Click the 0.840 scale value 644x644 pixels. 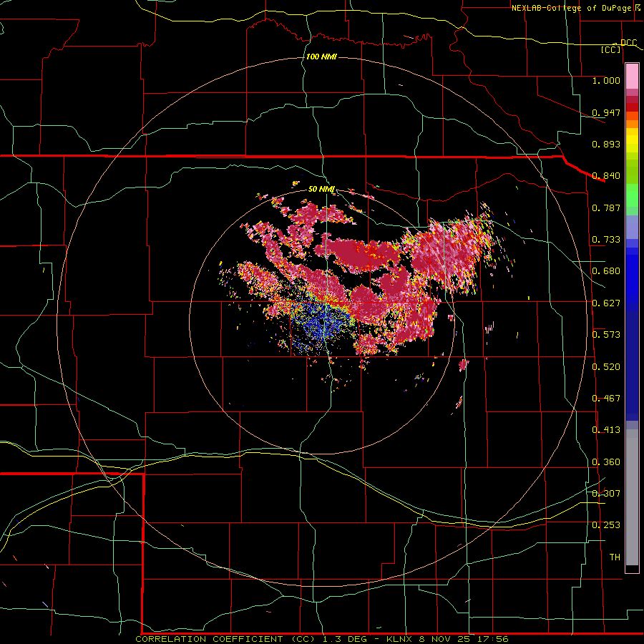pyautogui.click(x=606, y=176)
